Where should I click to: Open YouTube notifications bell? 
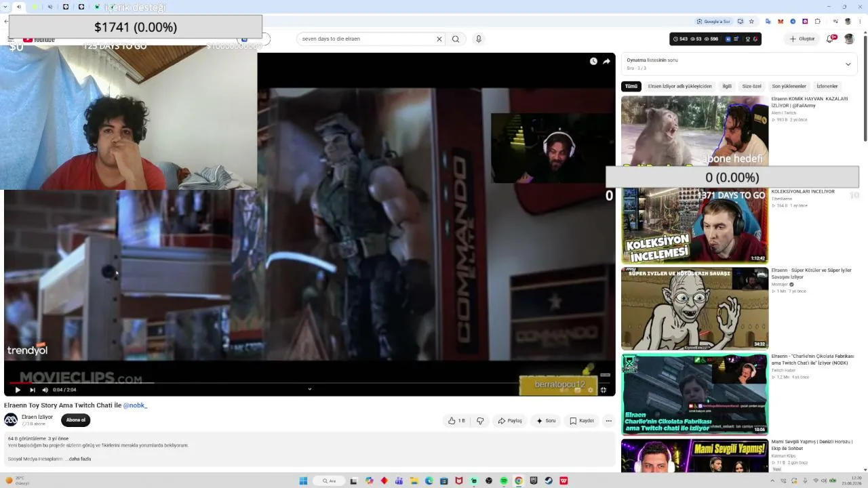tap(830, 39)
